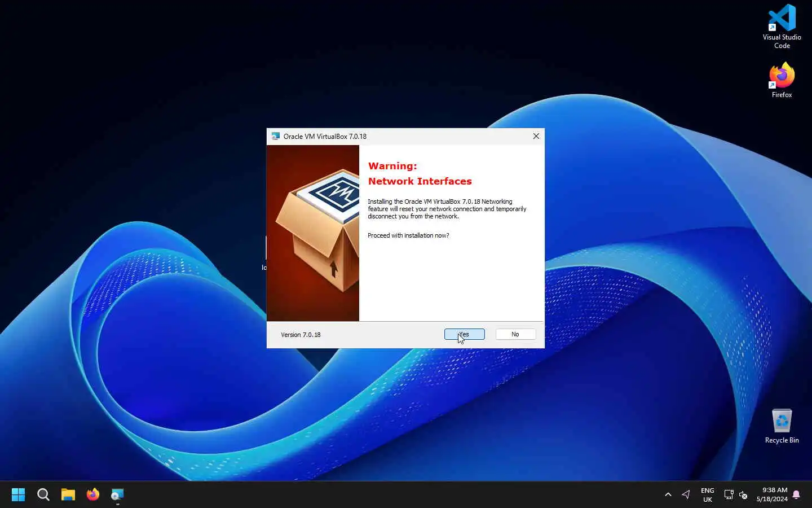The width and height of the screenshot is (812, 508).
Task: Open the Recycle Bin desktop icon
Action: pos(782,426)
